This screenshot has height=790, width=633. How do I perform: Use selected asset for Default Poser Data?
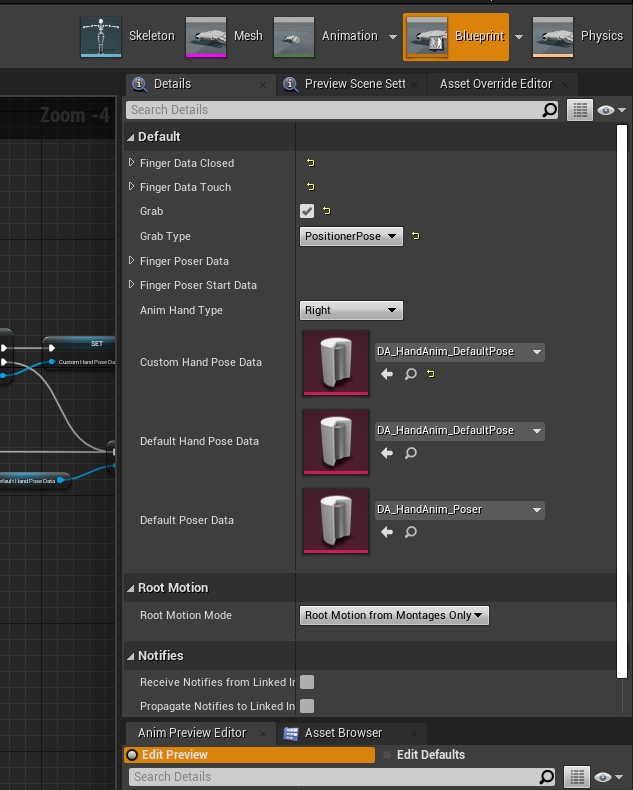(x=387, y=532)
